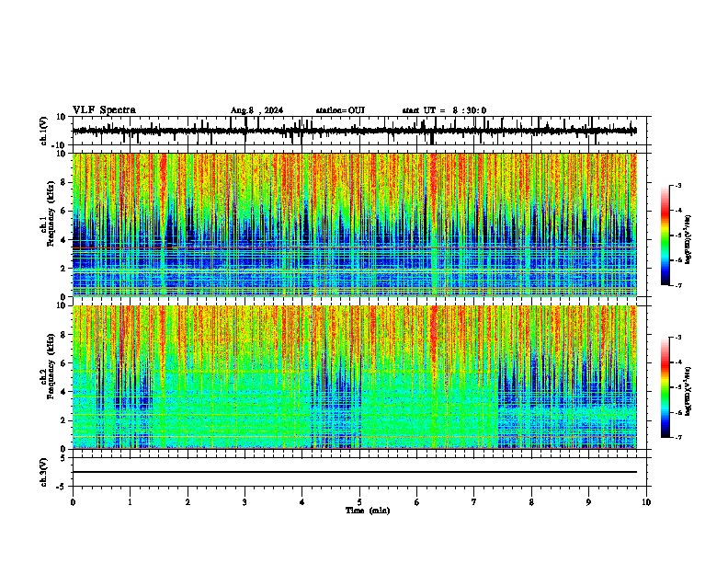Click the ch.1 spectrogram color scale bar
This screenshot has width=728, height=563.
coord(665,236)
